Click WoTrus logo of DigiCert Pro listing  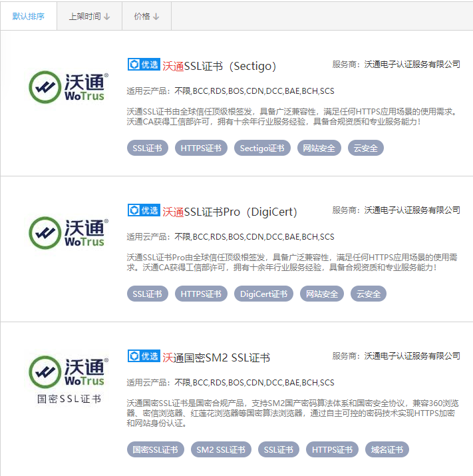tap(67, 232)
